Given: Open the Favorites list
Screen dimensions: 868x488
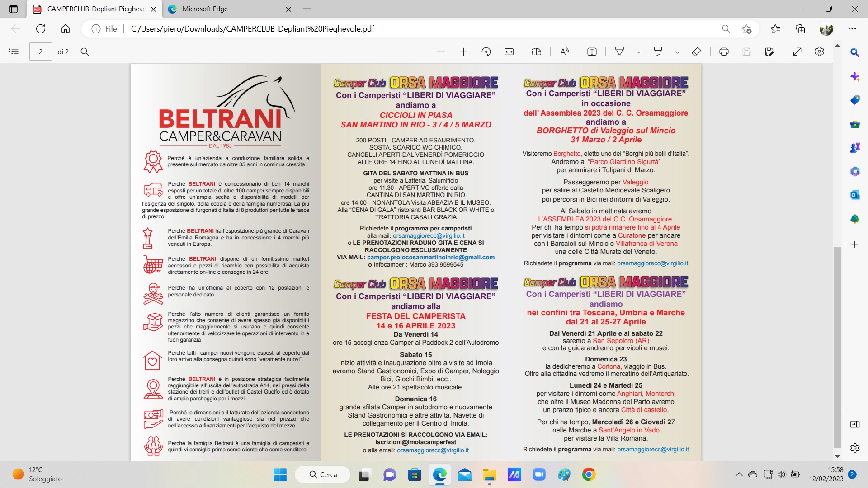Looking at the screenshot, I should pyautogui.click(x=775, y=29).
